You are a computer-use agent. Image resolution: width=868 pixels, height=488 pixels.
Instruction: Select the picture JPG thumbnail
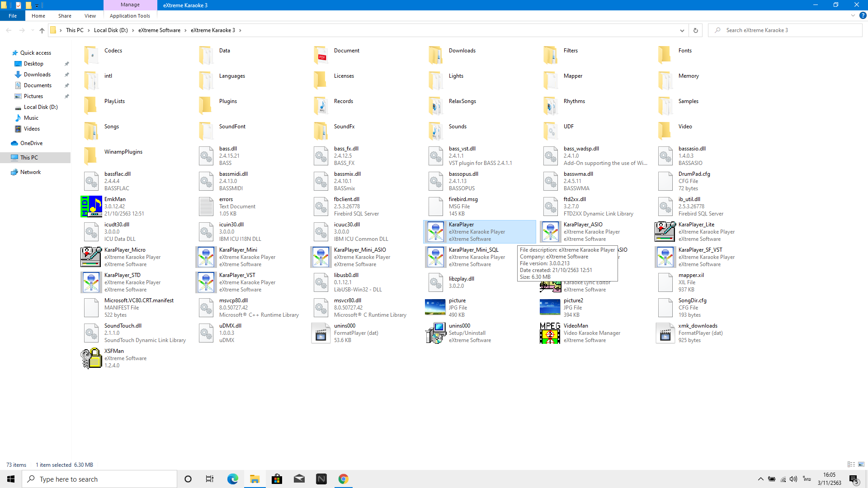pos(436,308)
